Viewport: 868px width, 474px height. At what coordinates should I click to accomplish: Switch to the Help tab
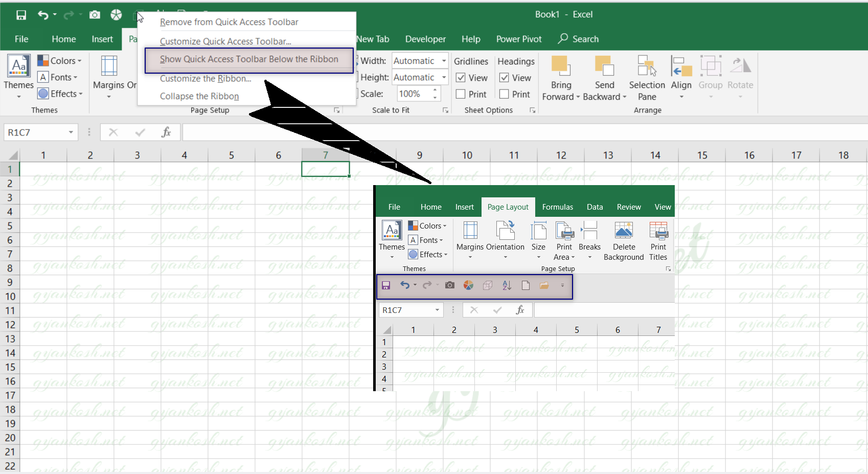point(471,39)
